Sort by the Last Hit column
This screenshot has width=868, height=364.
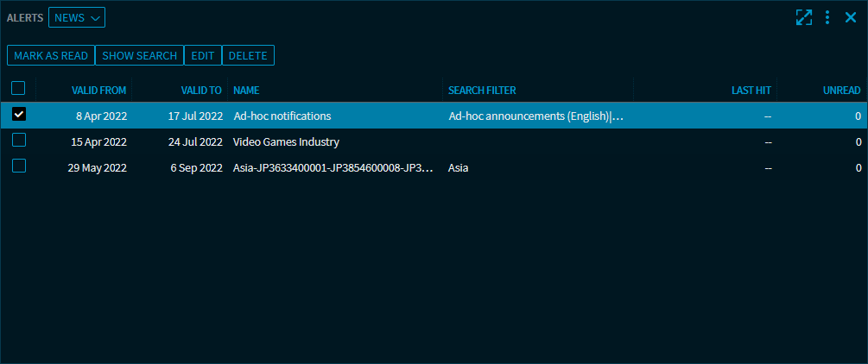[751, 90]
